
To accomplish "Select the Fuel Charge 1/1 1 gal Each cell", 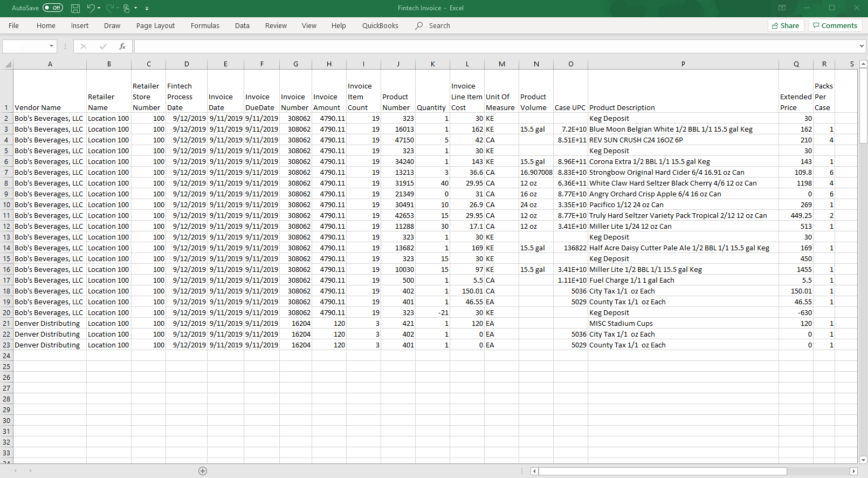I will click(x=683, y=280).
